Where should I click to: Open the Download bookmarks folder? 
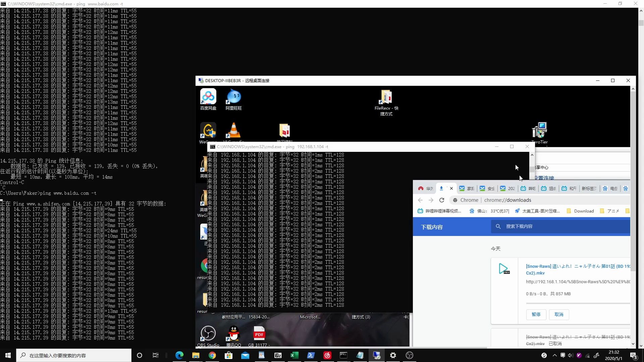tap(580, 211)
